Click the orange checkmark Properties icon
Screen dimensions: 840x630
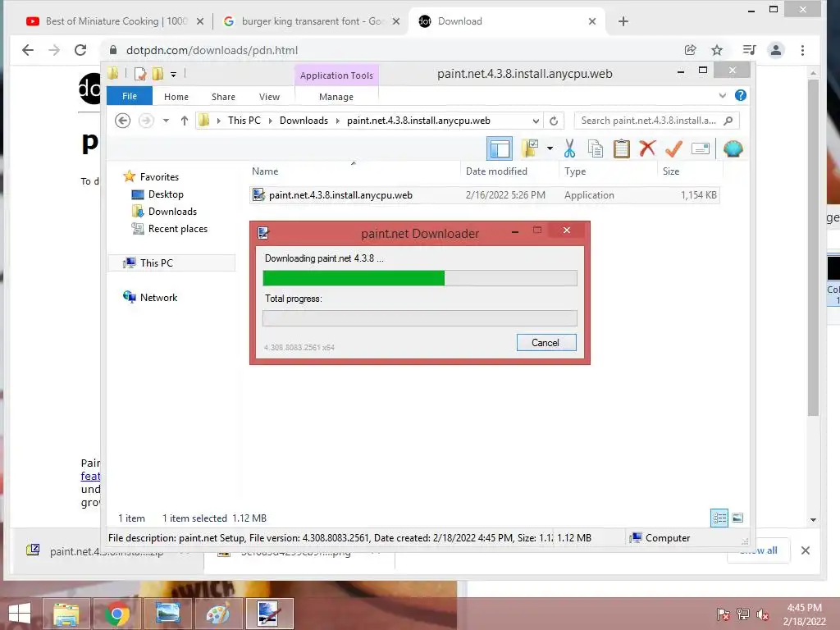(x=673, y=149)
